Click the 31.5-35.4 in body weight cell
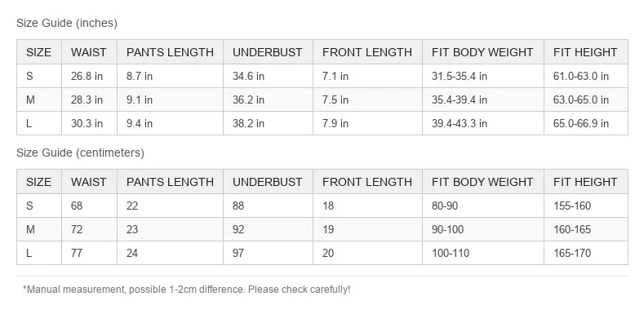The height and width of the screenshot is (323, 644). click(x=483, y=76)
